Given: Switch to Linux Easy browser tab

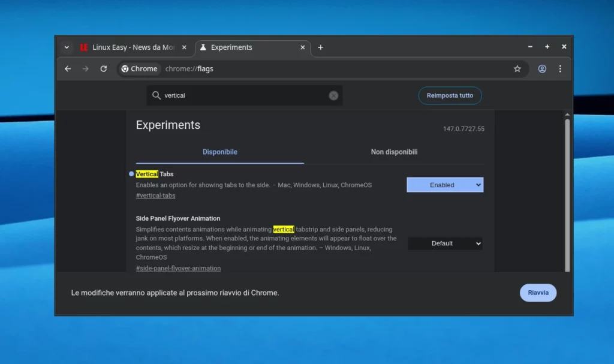Looking at the screenshot, I should coord(129,47).
